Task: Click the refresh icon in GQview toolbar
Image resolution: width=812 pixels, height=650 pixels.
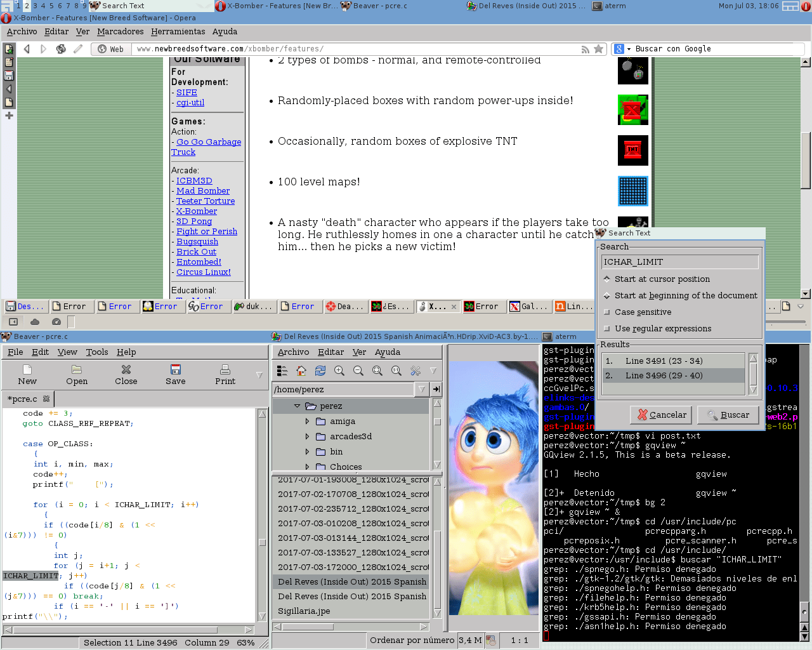Action: point(320,371)
